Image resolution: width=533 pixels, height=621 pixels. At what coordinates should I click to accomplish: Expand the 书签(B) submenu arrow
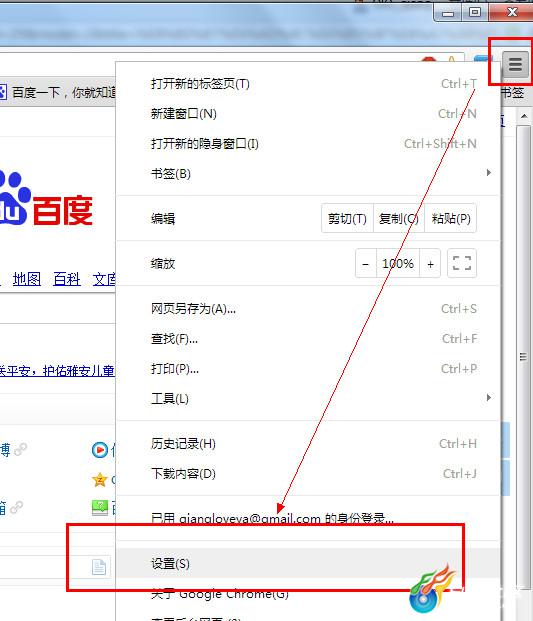tap(489, 173)
